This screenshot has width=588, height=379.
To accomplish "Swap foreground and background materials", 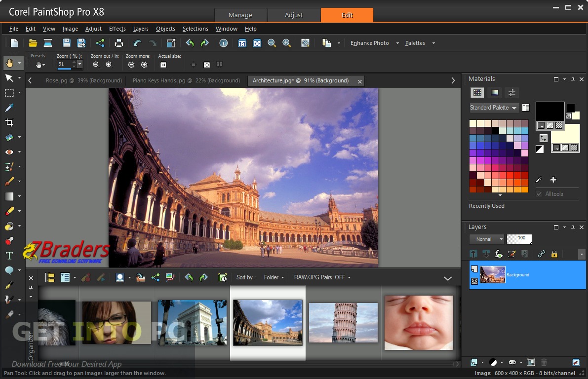I will (544, 138).
